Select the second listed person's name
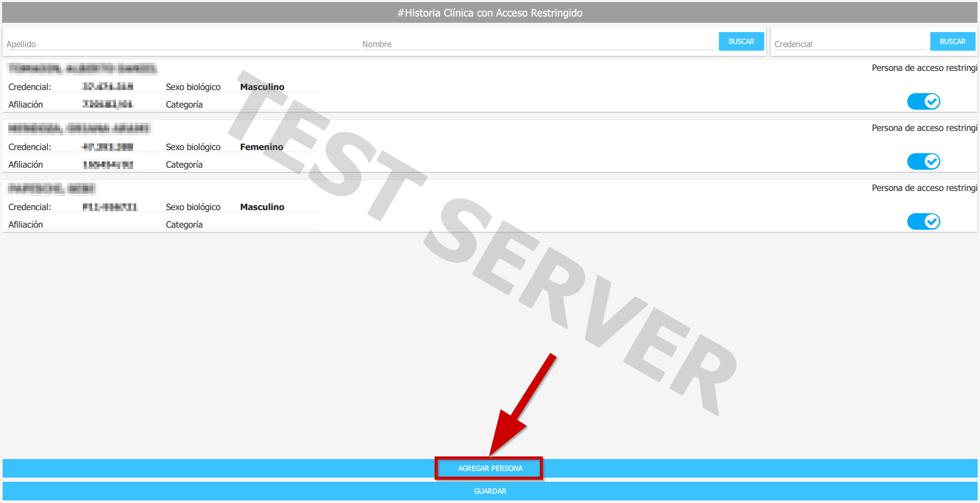Image resolution: width=980 pixels, height=503 pixels. tap(79, 128)
